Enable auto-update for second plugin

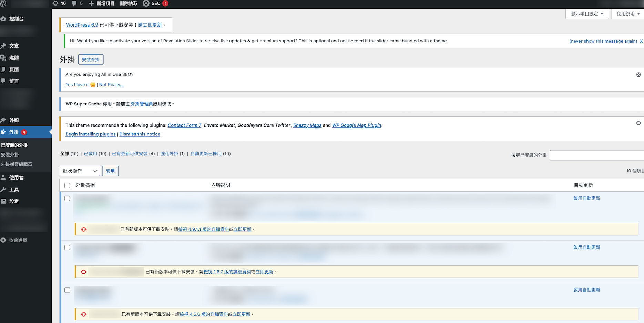pos(587,247)
